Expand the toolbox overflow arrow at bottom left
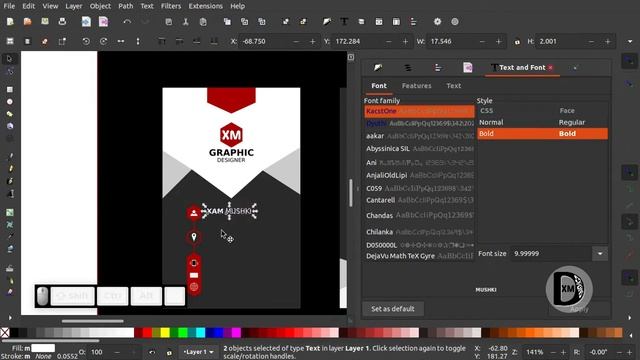 point(10,318)
